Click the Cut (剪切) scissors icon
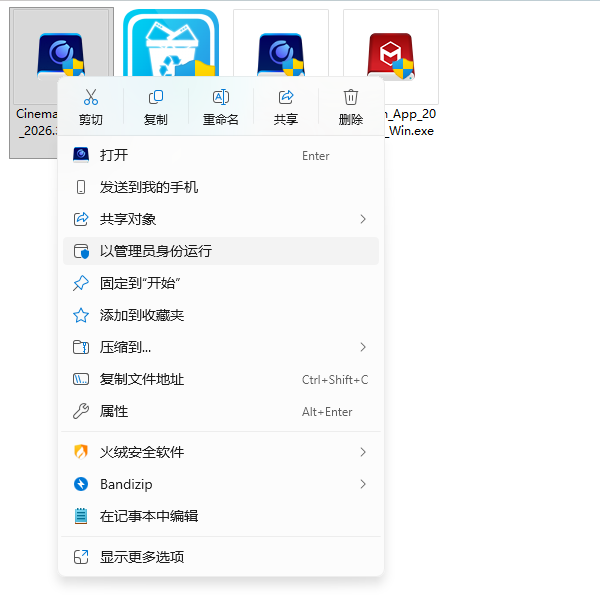 click(x=91, y=97)
